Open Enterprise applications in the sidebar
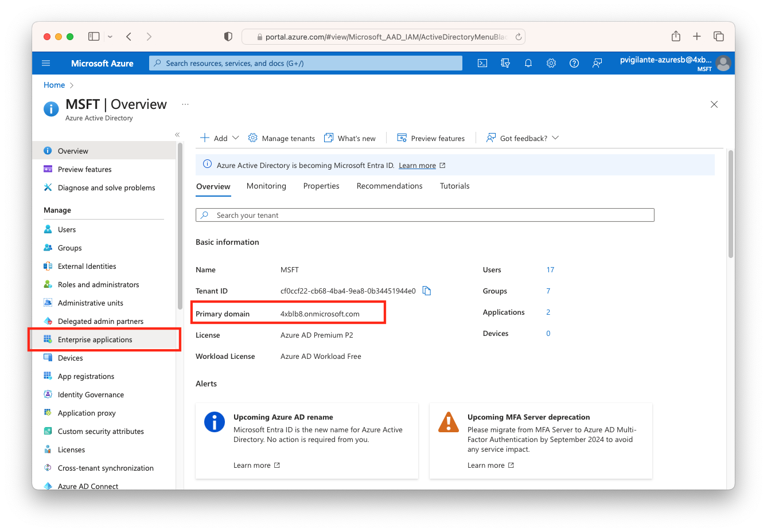The image size is (767, 532). point(95,339)
